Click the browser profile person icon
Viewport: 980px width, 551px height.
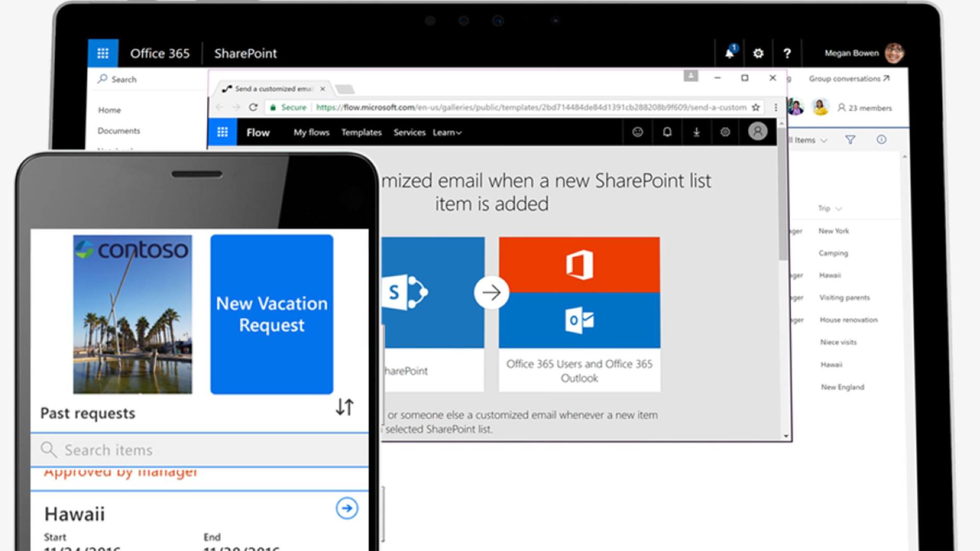click(691, 76)
